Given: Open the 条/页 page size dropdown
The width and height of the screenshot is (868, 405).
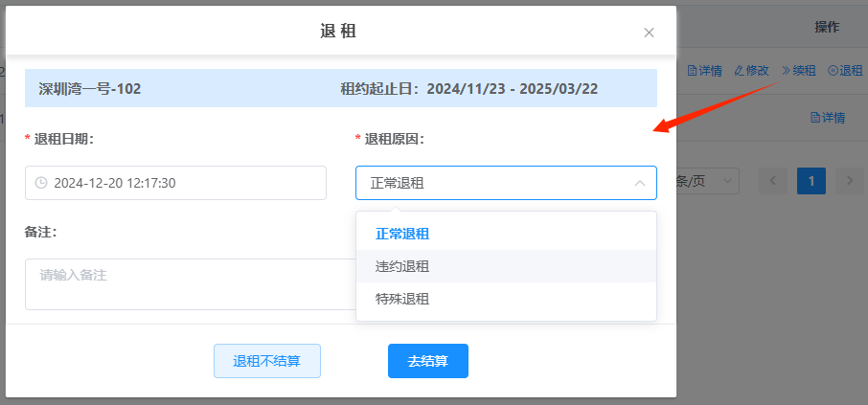Looking at the screenshot, I should click(707, 180).
